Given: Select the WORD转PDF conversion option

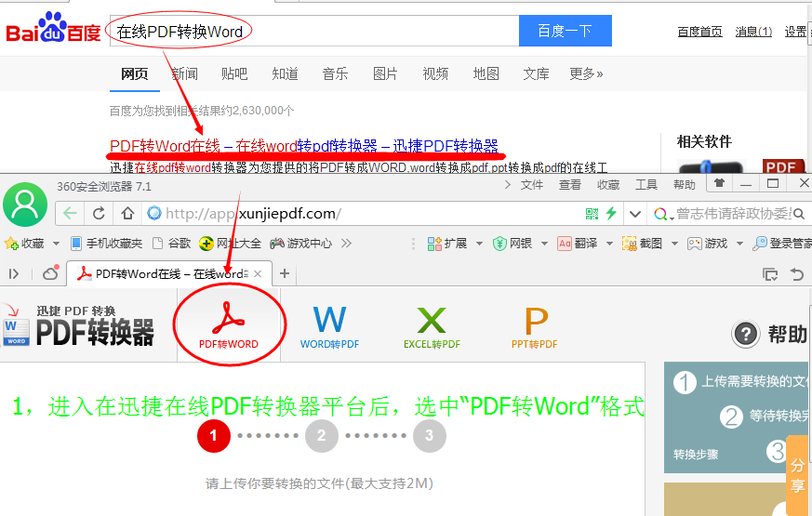Looking at the screenshot, I should click(329, 327).
